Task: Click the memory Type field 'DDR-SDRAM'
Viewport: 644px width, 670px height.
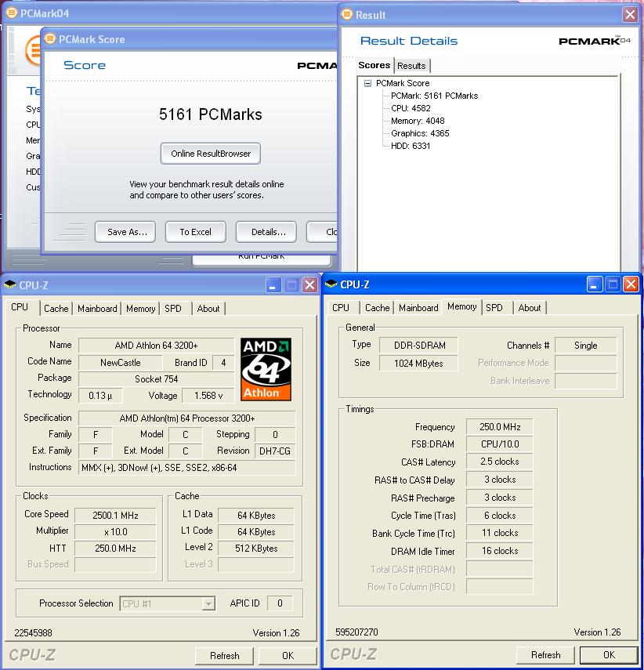Action: click(419, 346)
